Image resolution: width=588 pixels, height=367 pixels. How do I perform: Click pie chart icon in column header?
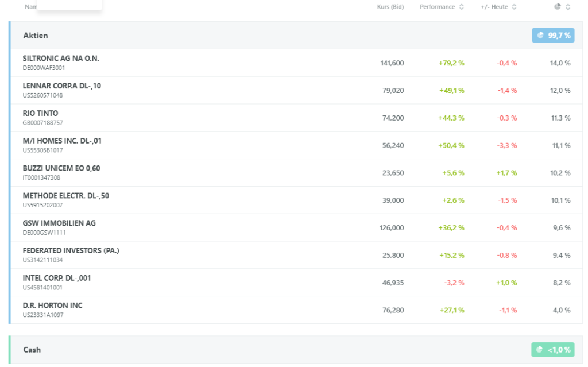[x=558, y=6]
